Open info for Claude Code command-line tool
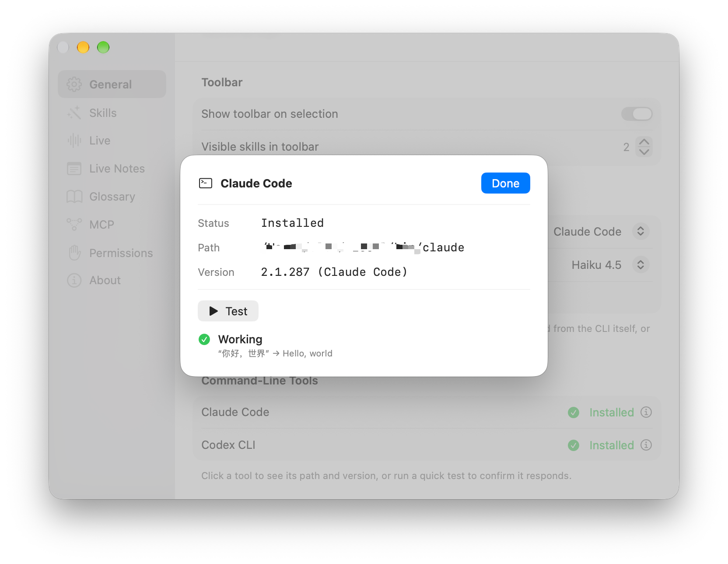728x564 pixels. (646, 412)
